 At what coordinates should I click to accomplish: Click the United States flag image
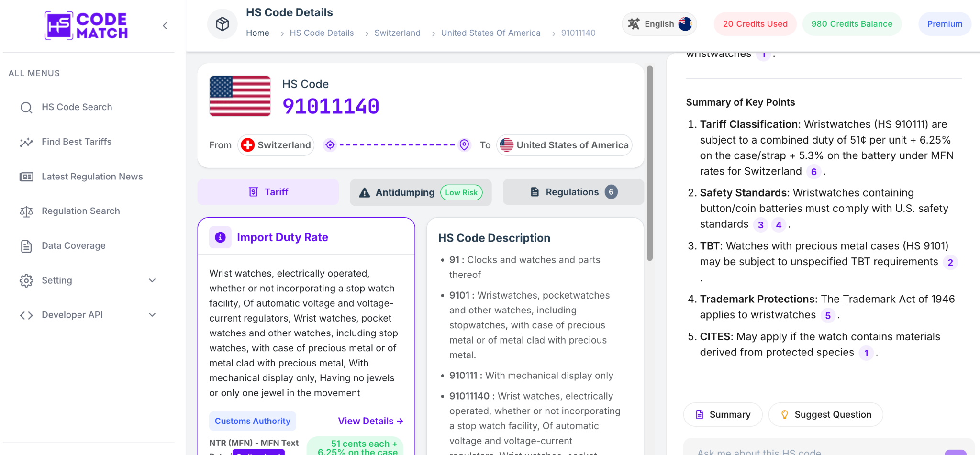240,96
